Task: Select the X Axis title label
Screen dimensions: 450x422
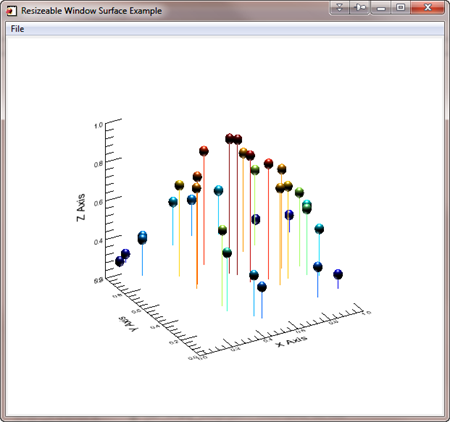Action: [x=291, y=341]
